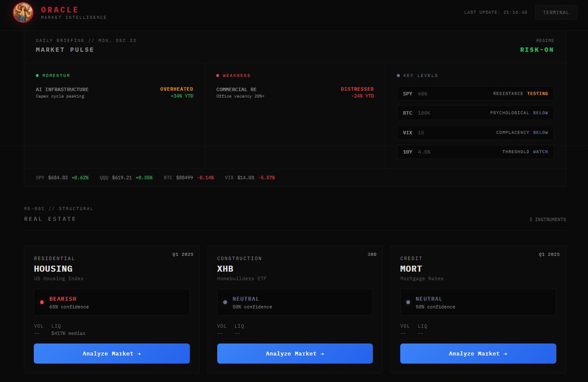
Task: Click the US Housing Index subtitle
Action: point(59,279)
